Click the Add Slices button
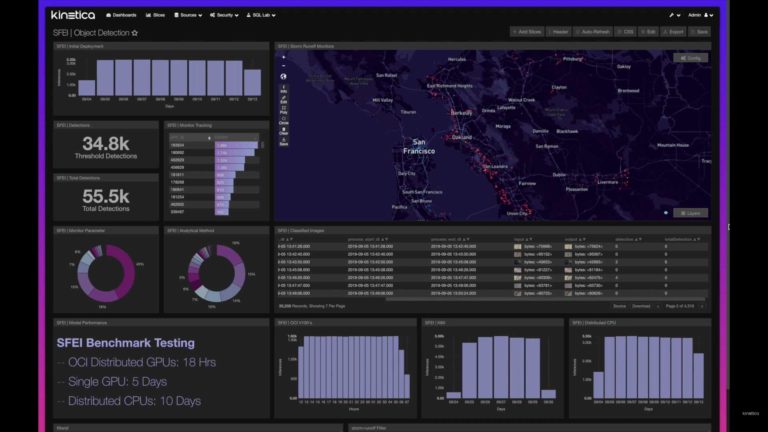768x432 pixels. (x=526, y=32)
